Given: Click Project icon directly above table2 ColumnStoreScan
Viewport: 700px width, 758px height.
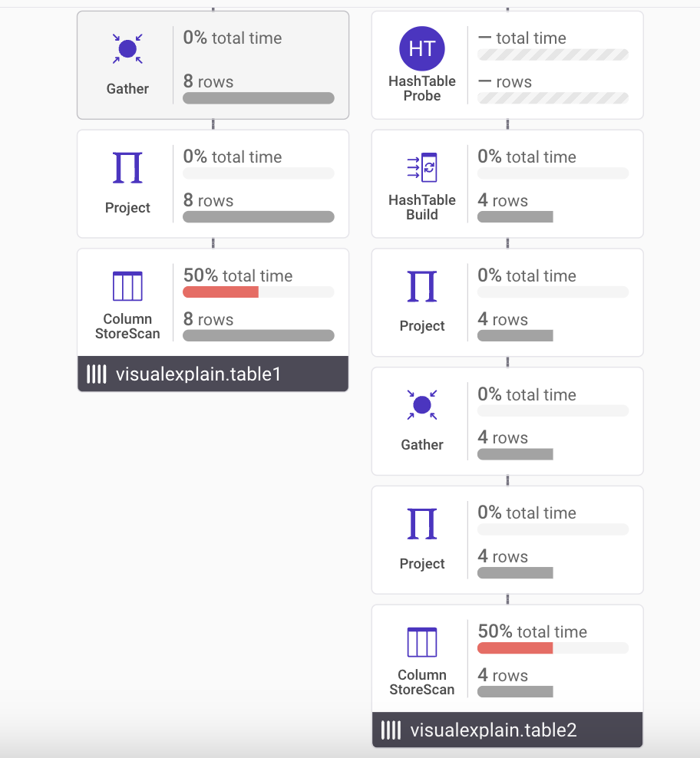Looking at the screenshot, I should [422, 523].
